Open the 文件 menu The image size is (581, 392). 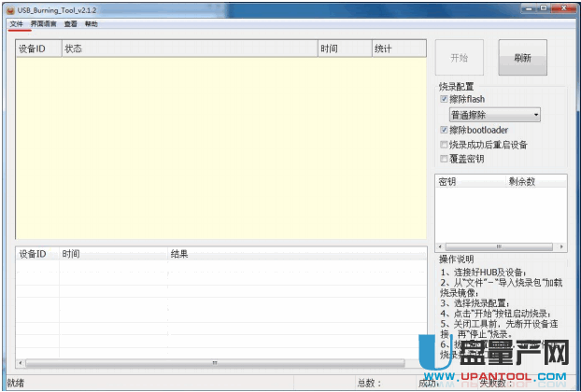pyautogui.click(x=16, y=24)
